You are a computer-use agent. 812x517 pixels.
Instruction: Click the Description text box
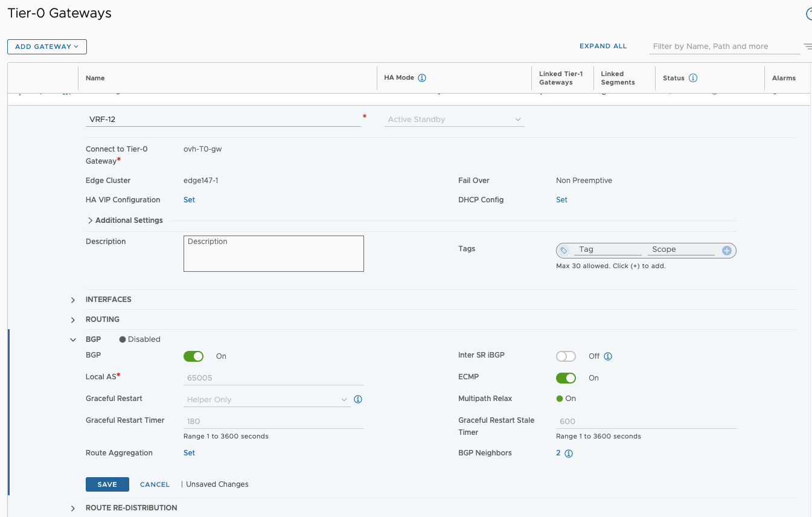(x=273, y=254)
